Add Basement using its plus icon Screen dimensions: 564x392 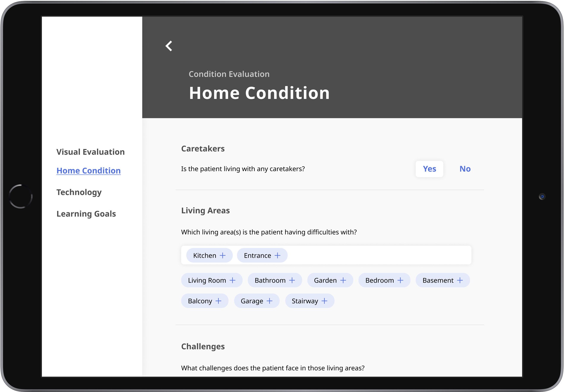tap(460, 280)
